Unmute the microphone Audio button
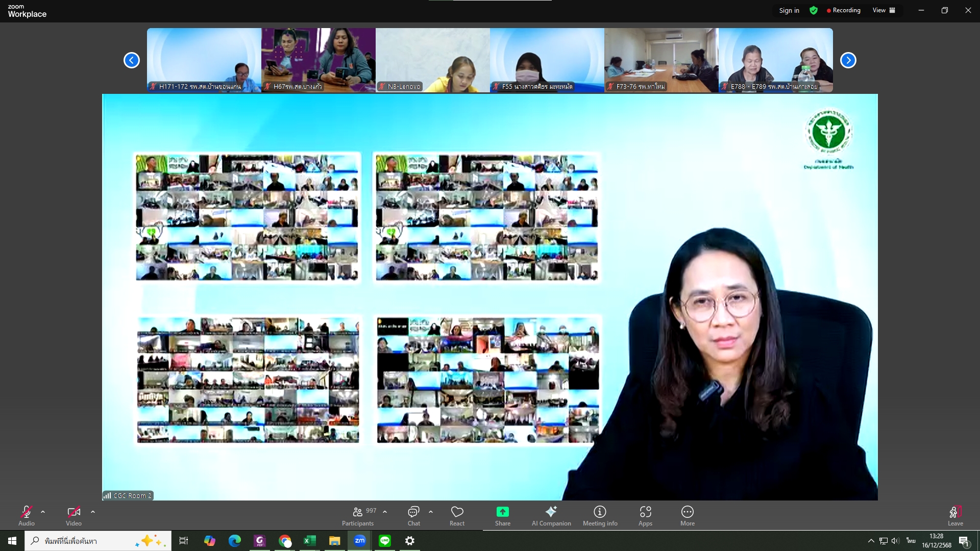Viewport: 980px width, 551px height. coord(27,515)
